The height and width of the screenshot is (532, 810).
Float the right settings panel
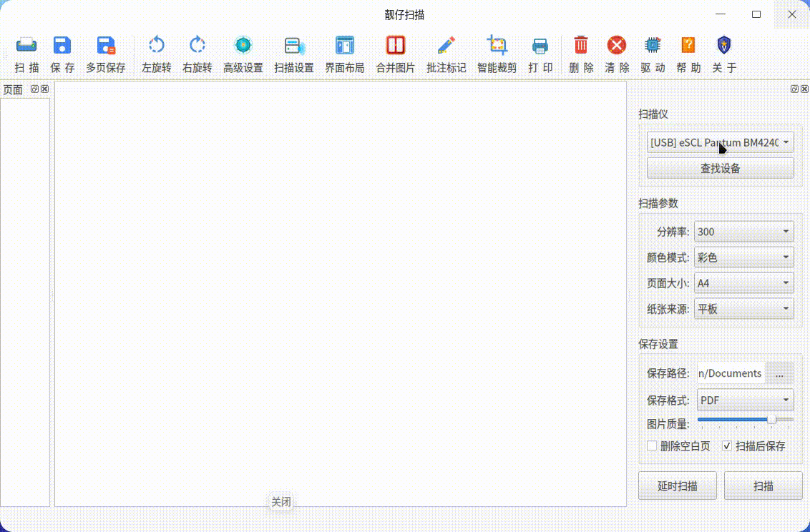pyautogui.click(x=794, y=89)
